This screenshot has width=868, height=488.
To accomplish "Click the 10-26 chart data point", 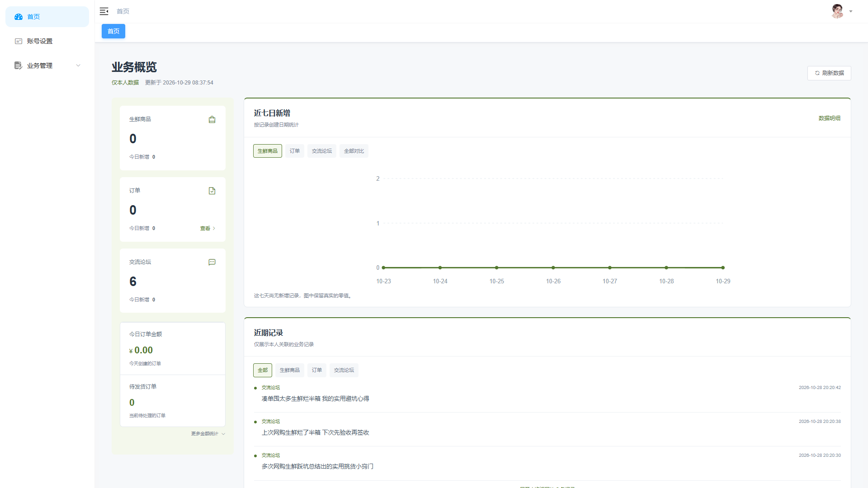I will point(553,267).
